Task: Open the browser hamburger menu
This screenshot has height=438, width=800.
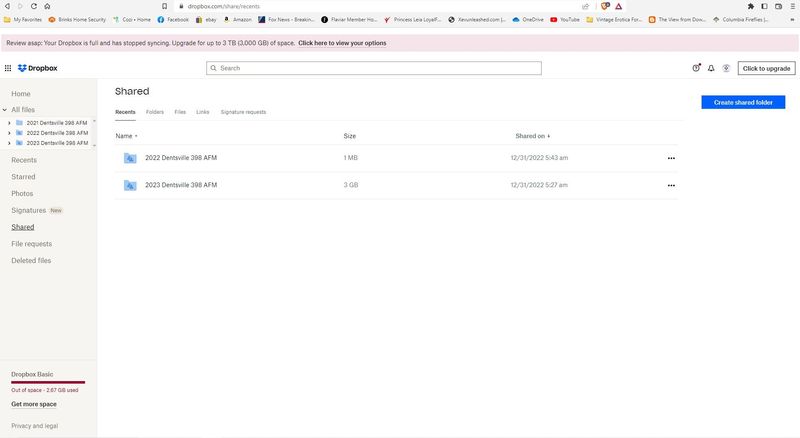Action: click(792, 6)
